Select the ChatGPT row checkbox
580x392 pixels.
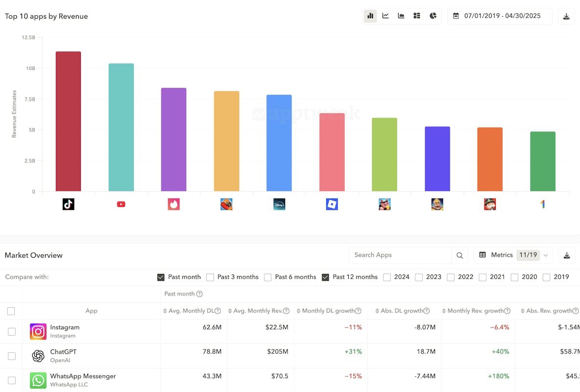coord(12,356)
